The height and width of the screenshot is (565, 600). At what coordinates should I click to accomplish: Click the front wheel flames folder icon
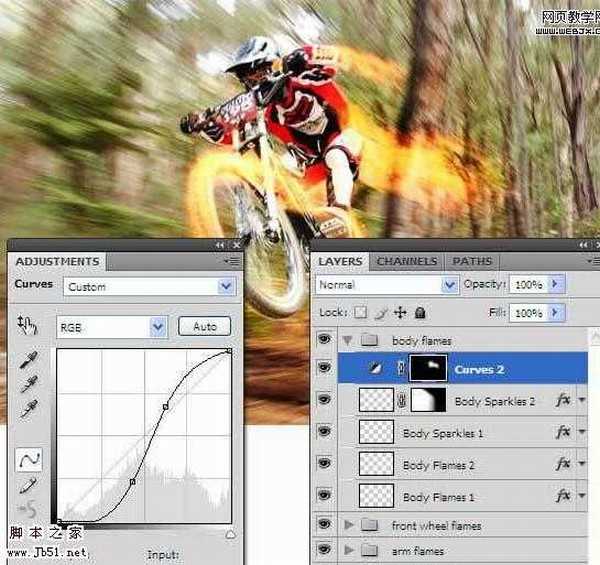click(370, 525)
